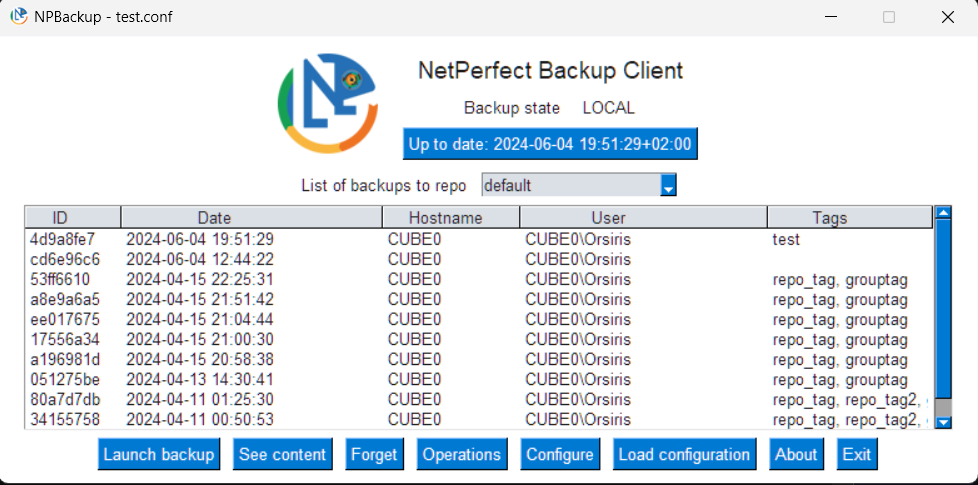Maximize the NPBackup window
The height and width of the screenshot is (485, 978).
click(x=888, y=17)
